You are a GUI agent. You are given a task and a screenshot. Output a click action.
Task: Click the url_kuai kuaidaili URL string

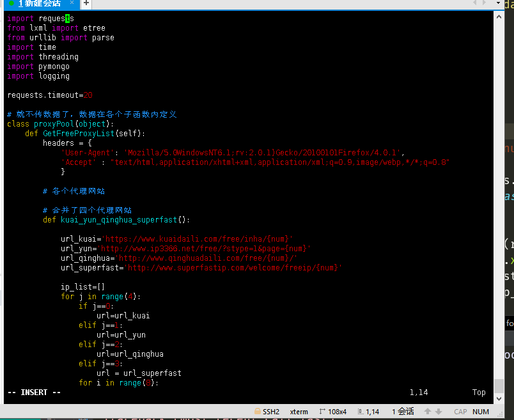coord(198,239)
